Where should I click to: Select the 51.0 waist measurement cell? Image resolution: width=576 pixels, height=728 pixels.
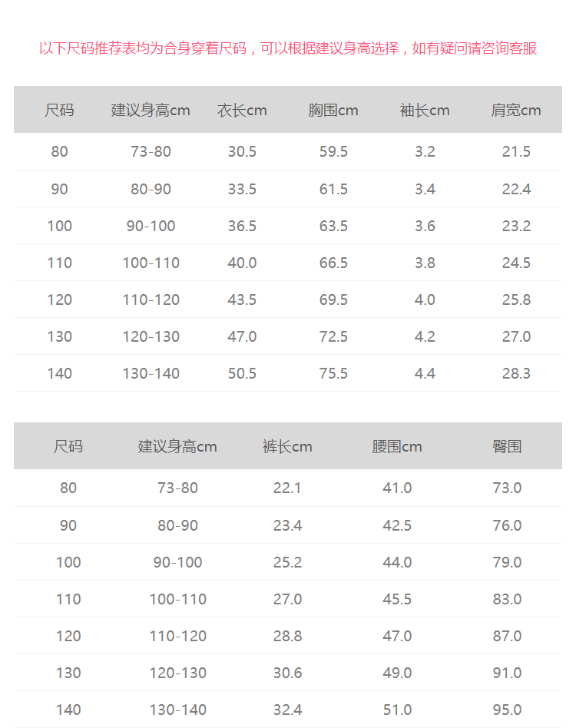point(397,710)
